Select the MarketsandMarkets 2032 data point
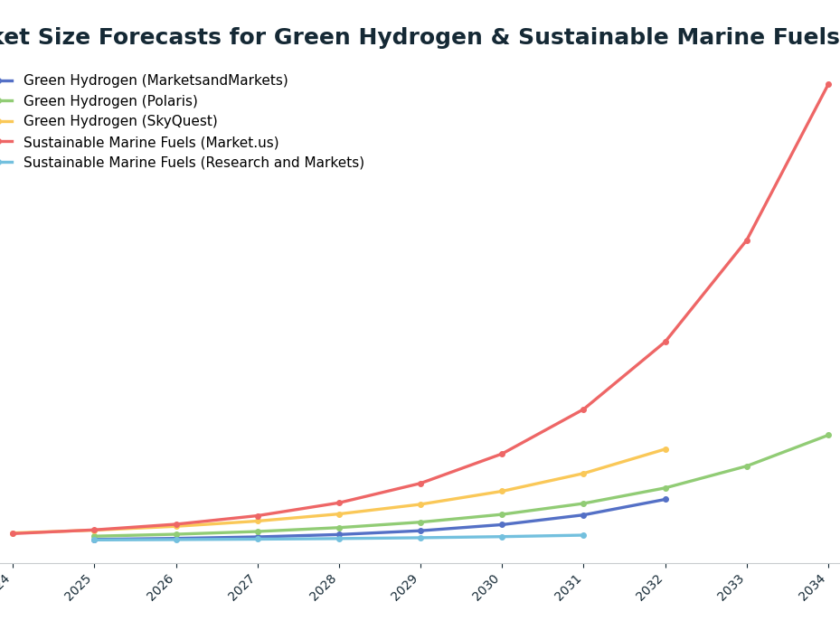 pos(665,499)
